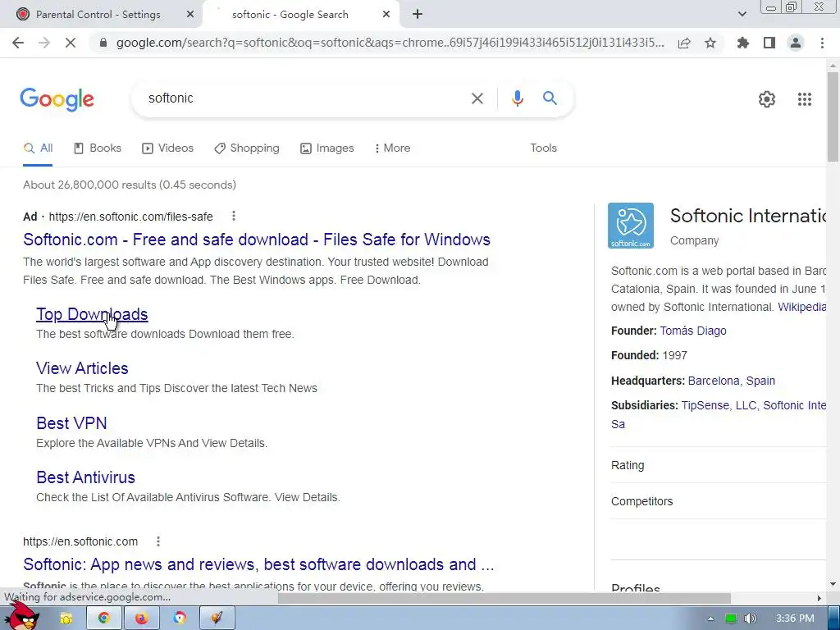Open the Top Downloads sitelink
This screenshot has height=630, width=840.
pyautogui.click(x=92, y=314)
